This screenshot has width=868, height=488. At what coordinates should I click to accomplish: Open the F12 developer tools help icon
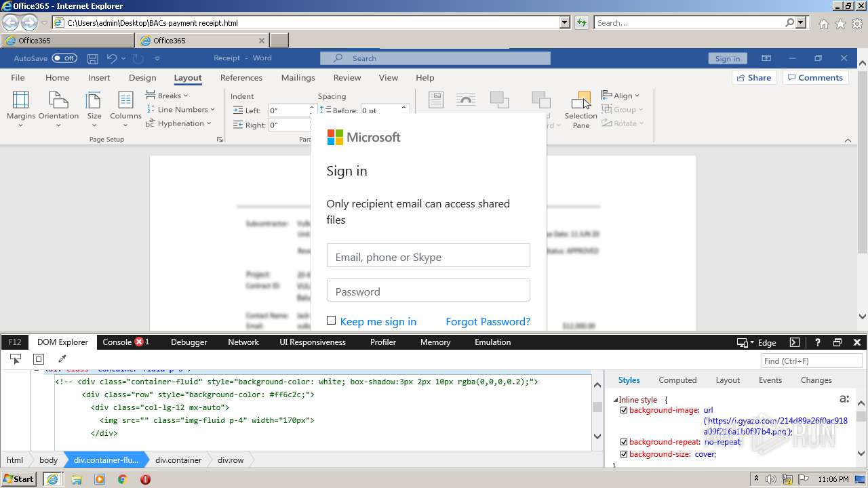tap(818, 342)
